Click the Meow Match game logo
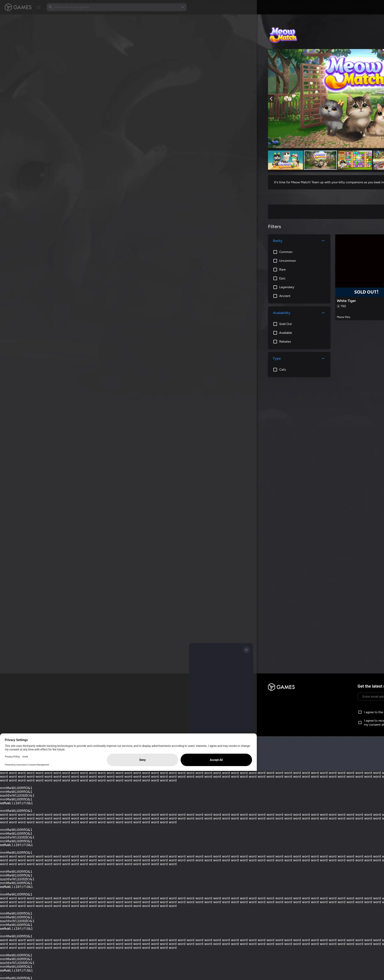 pos(283,35)
